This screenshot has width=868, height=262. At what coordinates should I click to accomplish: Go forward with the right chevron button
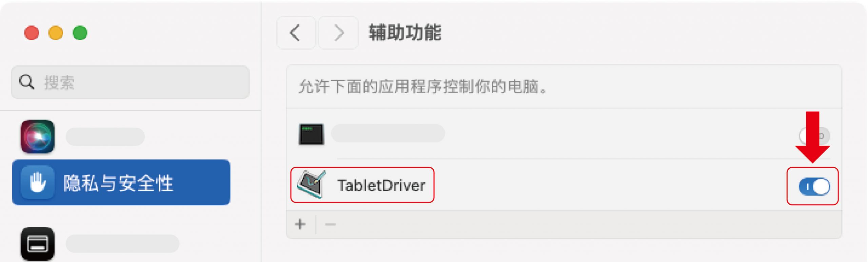point(338,33)
